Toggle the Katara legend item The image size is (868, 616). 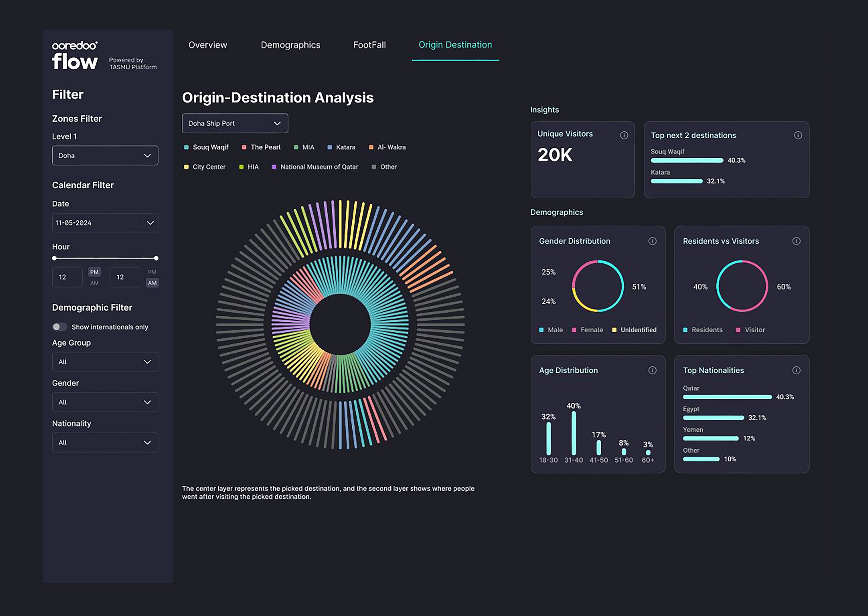[341, 147]
